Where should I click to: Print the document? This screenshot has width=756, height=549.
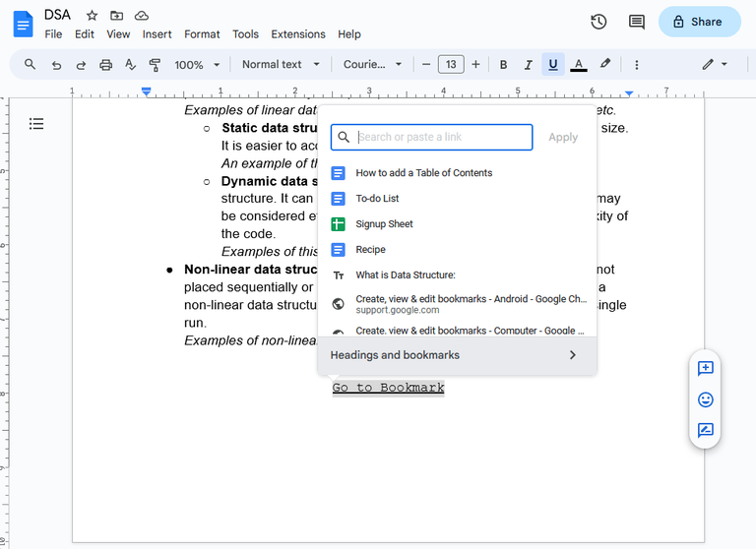click(105, 65)
